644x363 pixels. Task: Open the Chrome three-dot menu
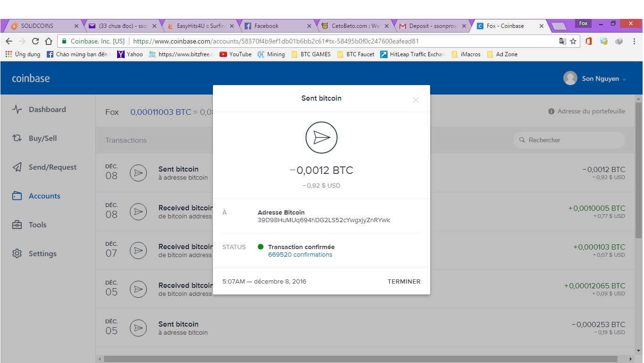tap(635, 41)
